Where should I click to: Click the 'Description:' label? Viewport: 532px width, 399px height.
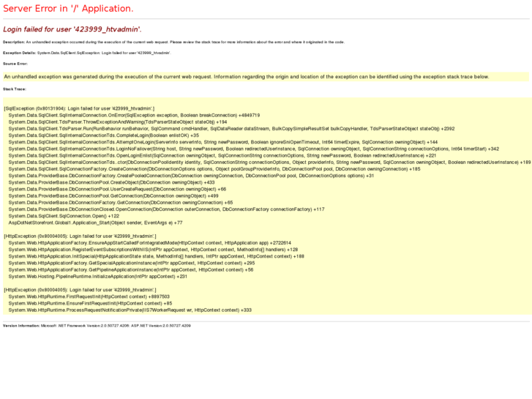[14, 42]
